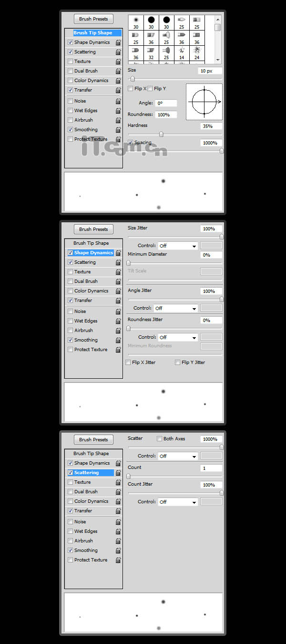Click the Minimum Diameter slider handle
The width and height of the screenshot is (286, 644).
(x=128, y=263)
